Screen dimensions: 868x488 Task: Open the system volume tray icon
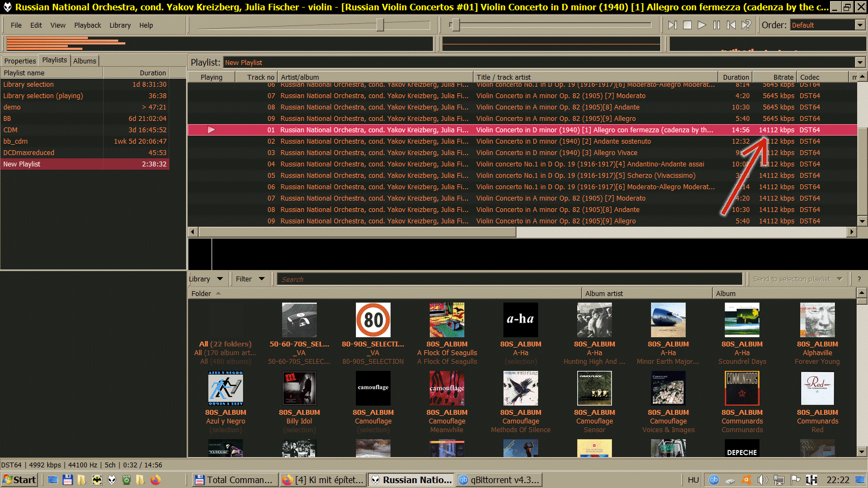[763, 480]
